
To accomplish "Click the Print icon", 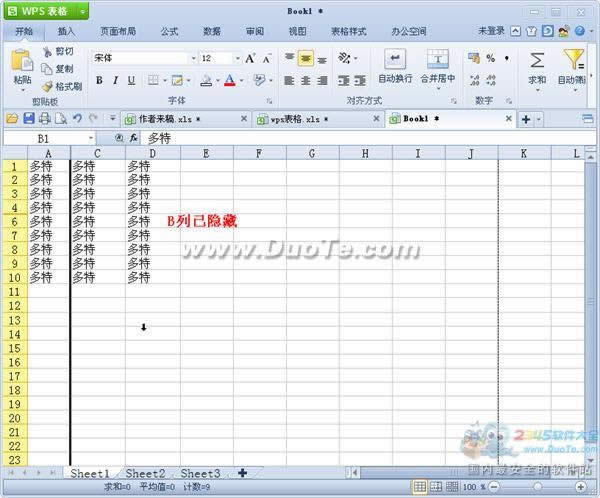I will pyautogui.click(x=45, y=119).
